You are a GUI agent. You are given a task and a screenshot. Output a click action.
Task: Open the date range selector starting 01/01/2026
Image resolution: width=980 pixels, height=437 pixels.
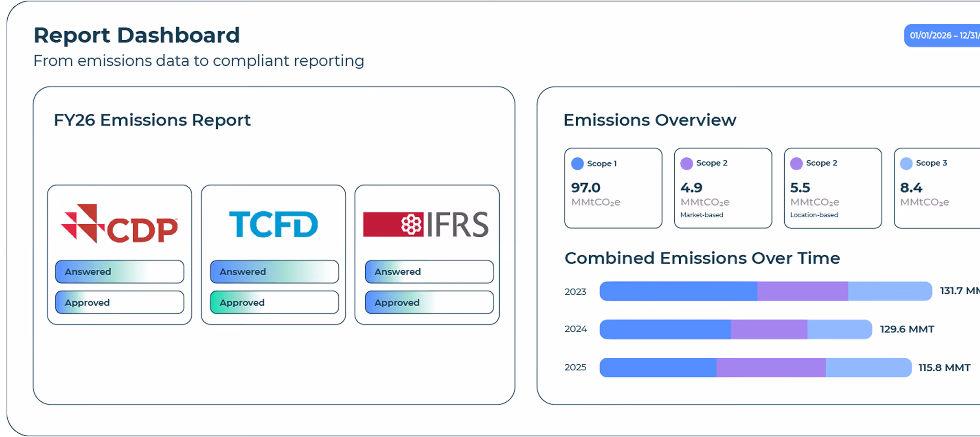[942, 35]
